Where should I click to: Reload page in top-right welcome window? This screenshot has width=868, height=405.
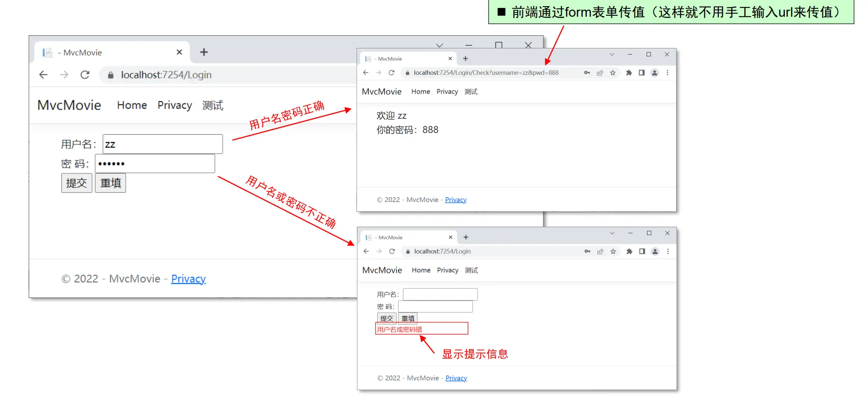(x=391, y=73)
